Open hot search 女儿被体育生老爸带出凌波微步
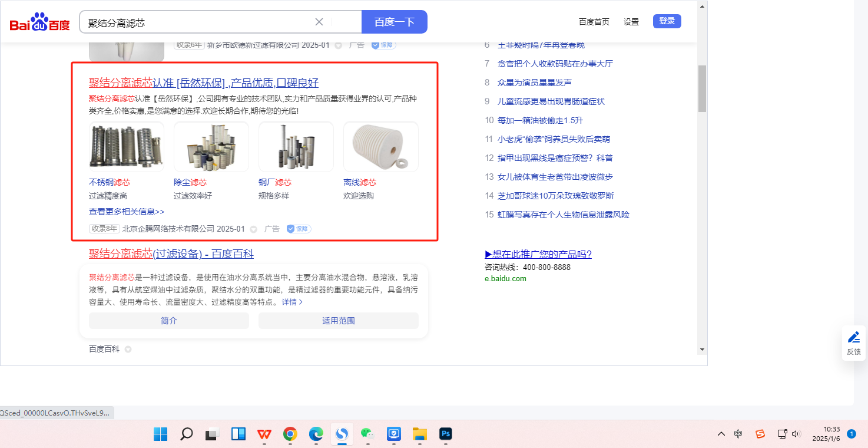 coord(555,177)
